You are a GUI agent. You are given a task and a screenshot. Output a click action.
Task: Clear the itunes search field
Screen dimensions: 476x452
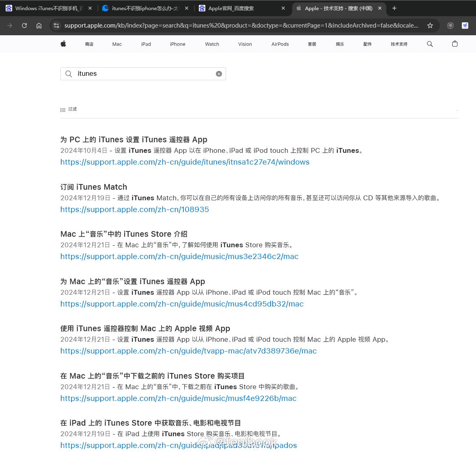219,74
